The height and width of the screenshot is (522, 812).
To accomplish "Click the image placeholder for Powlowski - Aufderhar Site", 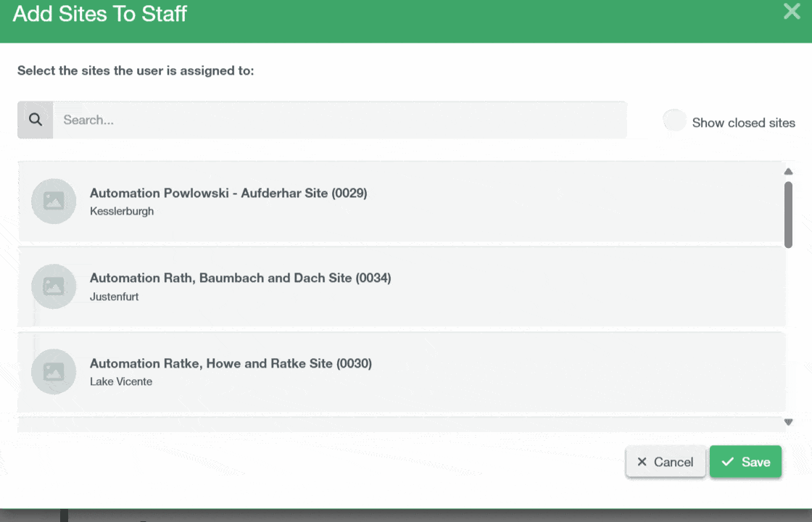I will point(54,202).
